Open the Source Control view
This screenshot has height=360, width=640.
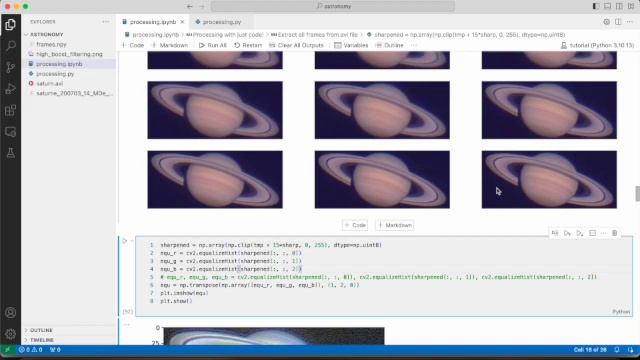coord(11,67)
